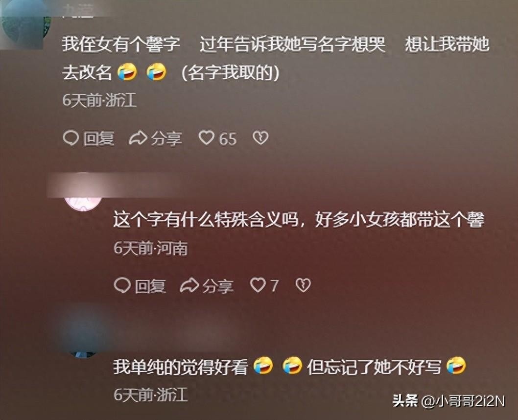Click the speech bubble icon under the first comment
This screenshot has width=518, height=420.
[x=71, y=138]
